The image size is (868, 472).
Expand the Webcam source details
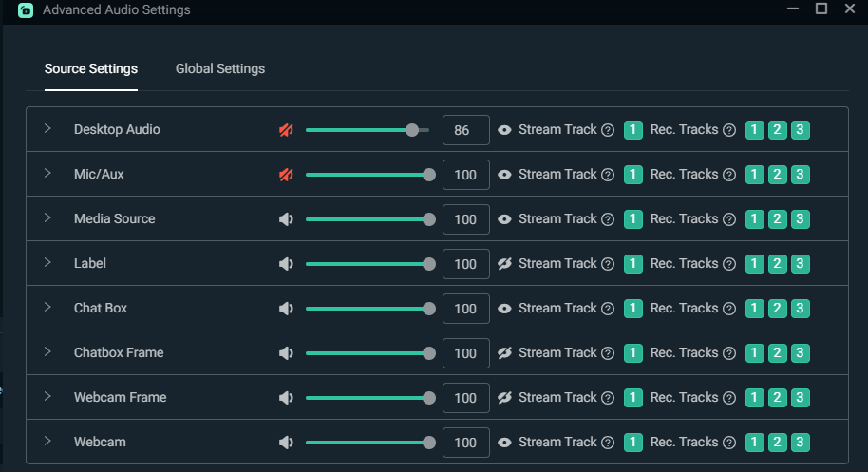click(47, 442)
